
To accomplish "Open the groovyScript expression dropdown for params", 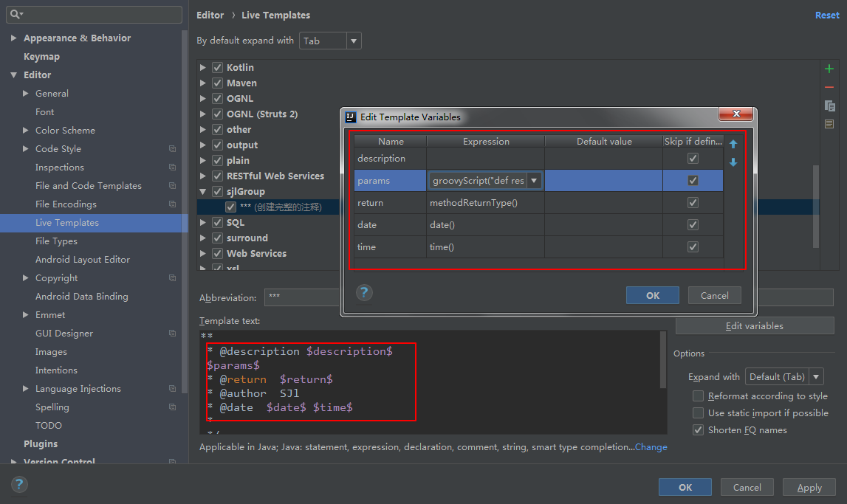I will coord(534,181).
